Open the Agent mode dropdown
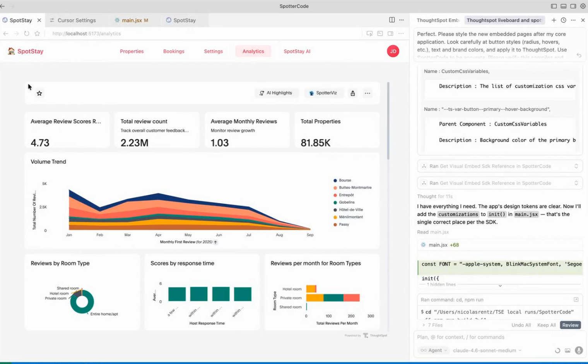Viewport: 588px width, 364px height. point(434,350)
